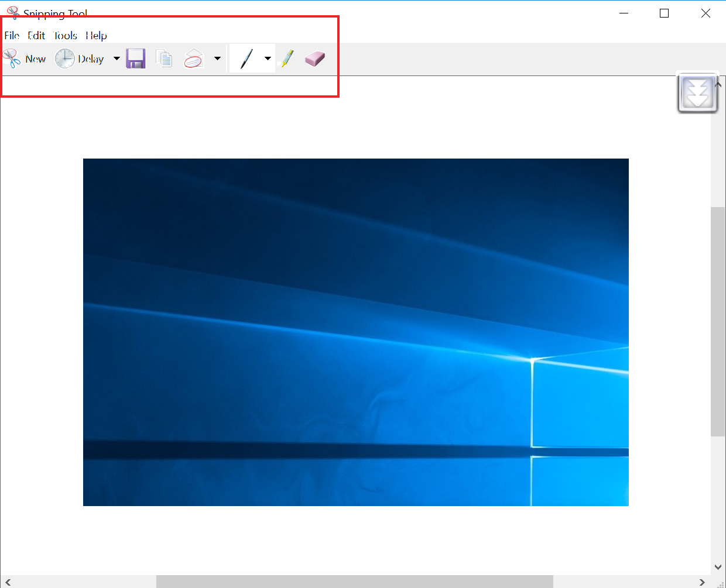Select the yellow Highlighter tool

(x=286, y=59)
